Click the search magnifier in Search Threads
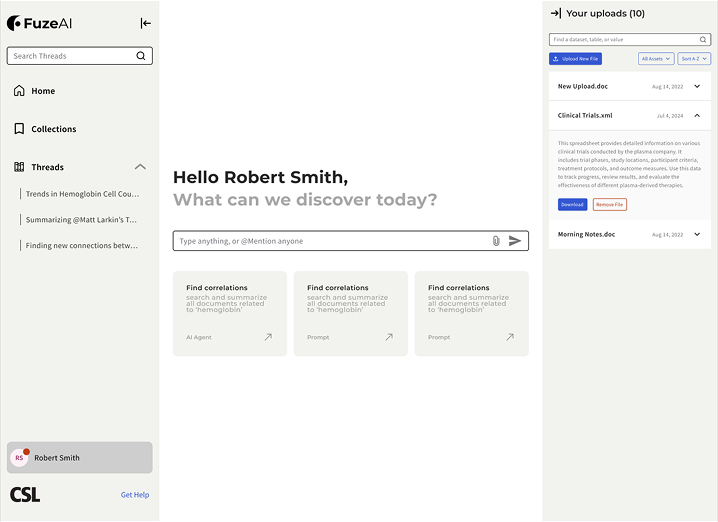Viewport: 718px width, 522px height. pos(141,56)
